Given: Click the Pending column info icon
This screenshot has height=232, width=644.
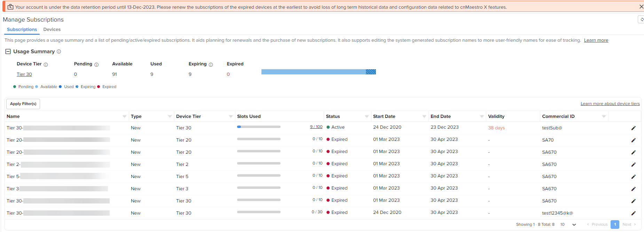Looking at the screenshot, I should 96,64.
